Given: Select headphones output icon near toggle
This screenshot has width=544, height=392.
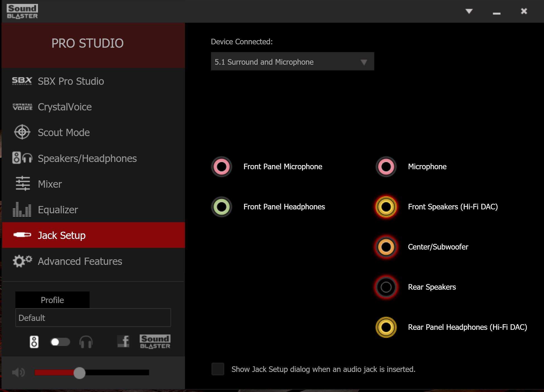Looking at the screenshot, I should (x=86, y=342).
